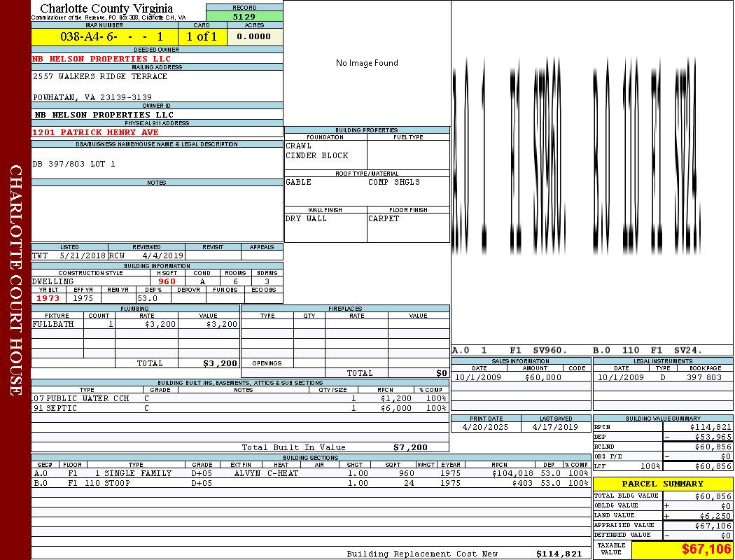Click legal instrument book/page 397 803
Screen dimensions: 735x560
pyautogui.click(x=704, y=377)
